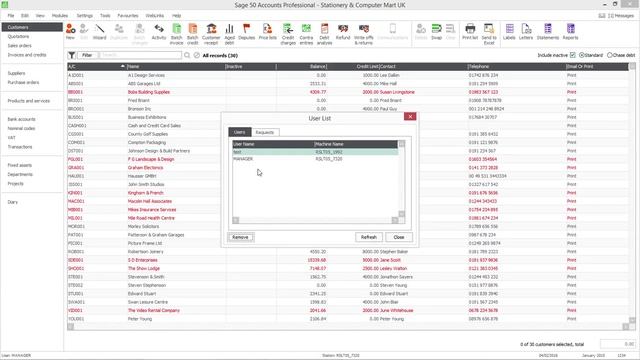The image size is (640, 360).
Task: Open Quotations in the sidebar
Action: (x=18, y=36)
